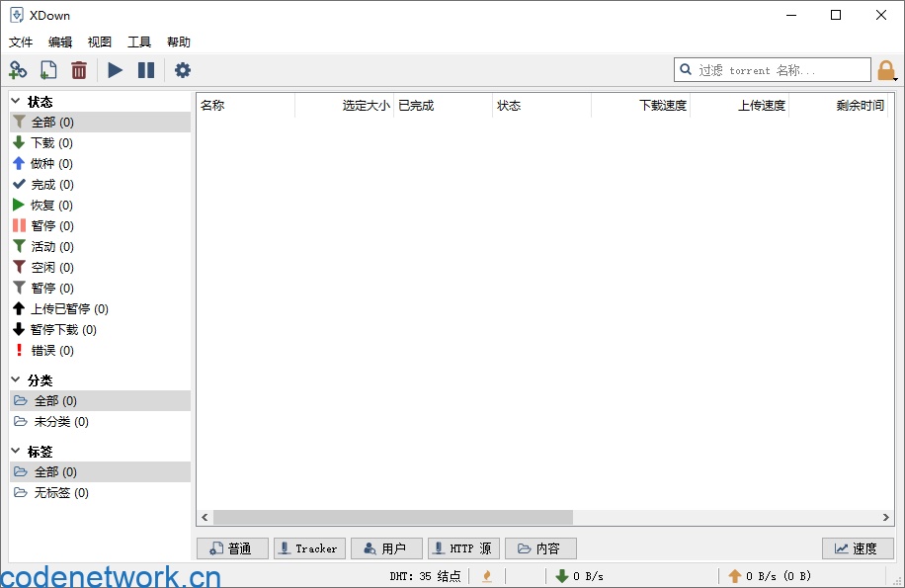Open the 帮助 menu
905x588 pixels.
point(179,42)
